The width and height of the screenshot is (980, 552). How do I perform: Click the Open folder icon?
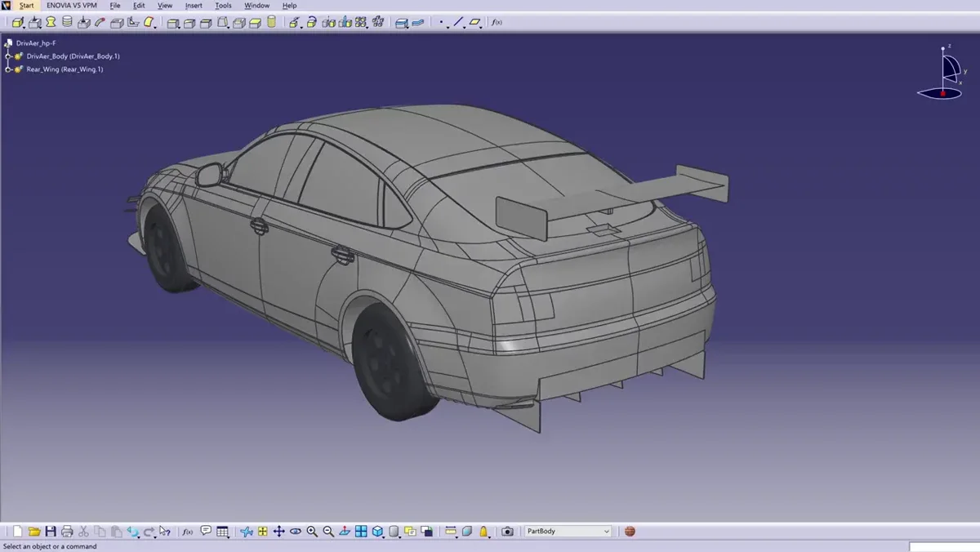pos(35,532)
